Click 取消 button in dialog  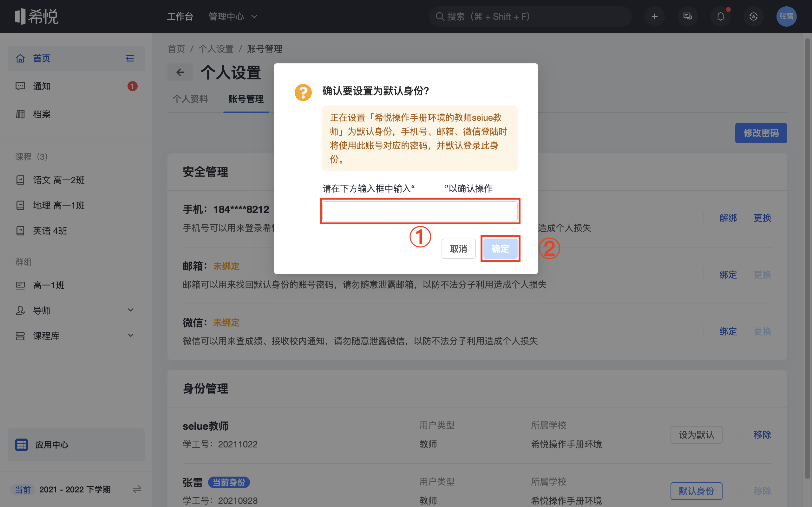click(458, 249)
